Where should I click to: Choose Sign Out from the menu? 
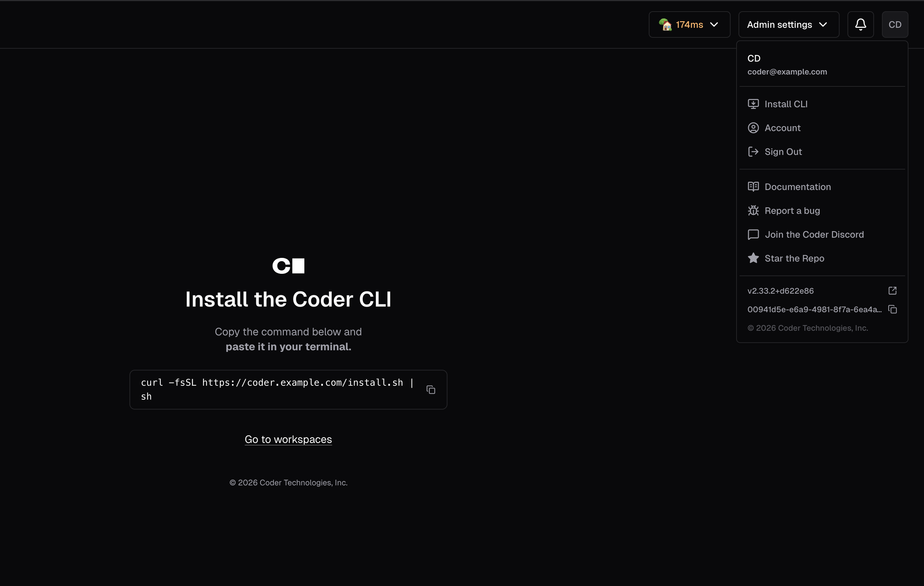[822, 152]
